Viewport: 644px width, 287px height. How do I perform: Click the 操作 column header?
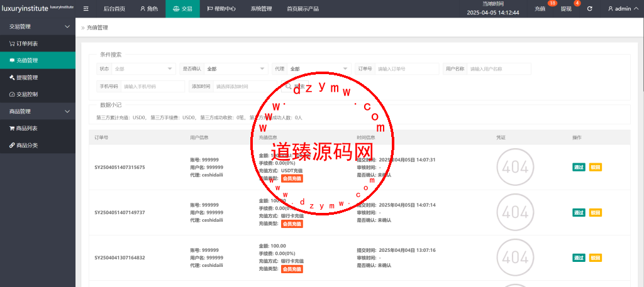pyautogui.click(x=577, y=138)
